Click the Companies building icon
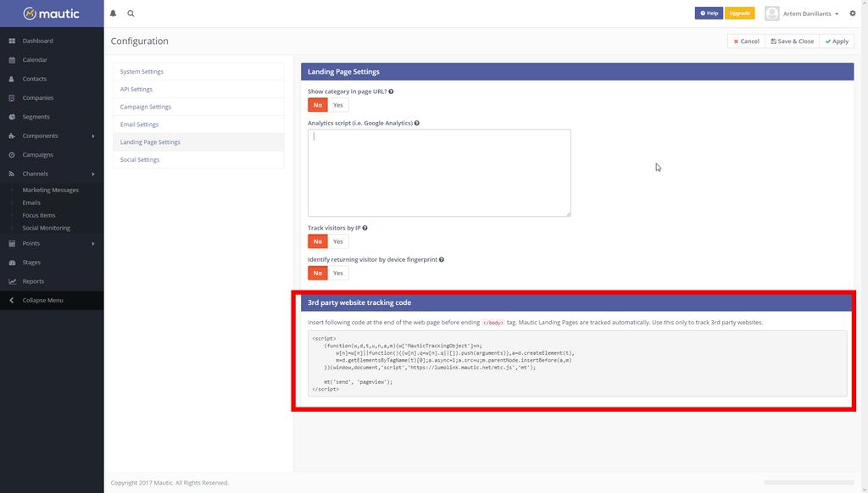Image resolution: width=868 pixels, height=493 pixels. click(x=12, y=98)
